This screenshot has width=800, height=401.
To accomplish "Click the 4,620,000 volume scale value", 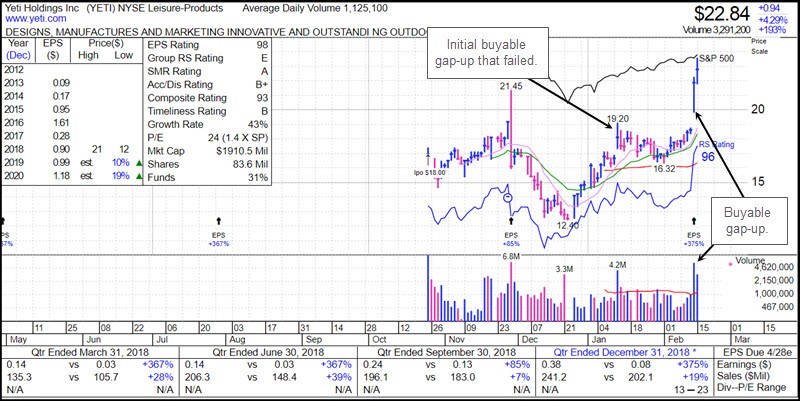I will pyautogui.click(x=775, y=267).
